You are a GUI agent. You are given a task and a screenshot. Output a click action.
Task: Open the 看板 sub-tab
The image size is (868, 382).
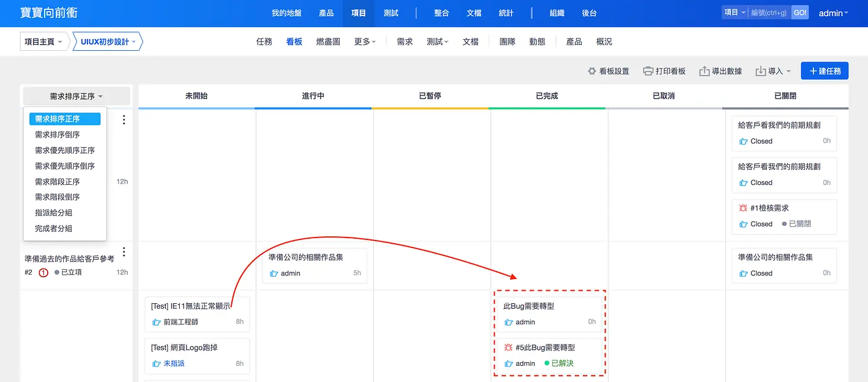pyautogui.click(x=294, y=42)
